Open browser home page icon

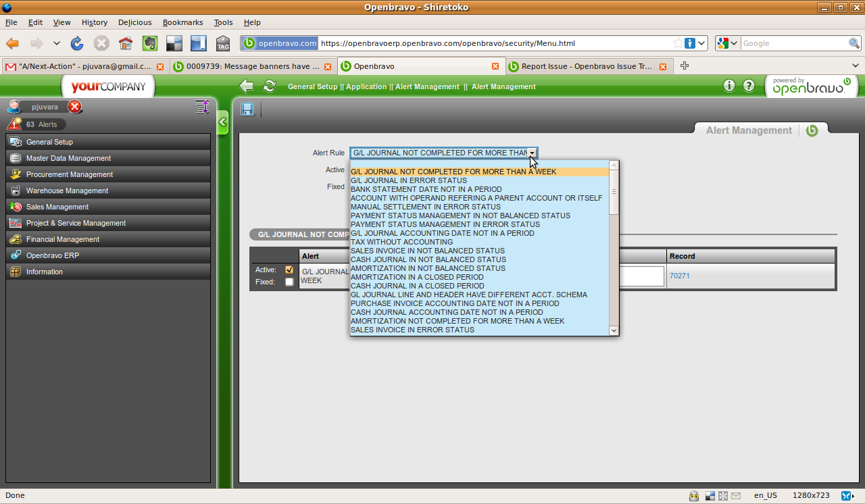126,43
